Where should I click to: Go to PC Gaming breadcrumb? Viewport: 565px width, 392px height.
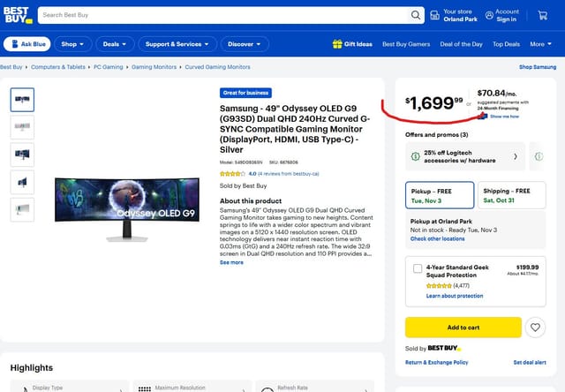pyautogui.click(x=108, y=67)
